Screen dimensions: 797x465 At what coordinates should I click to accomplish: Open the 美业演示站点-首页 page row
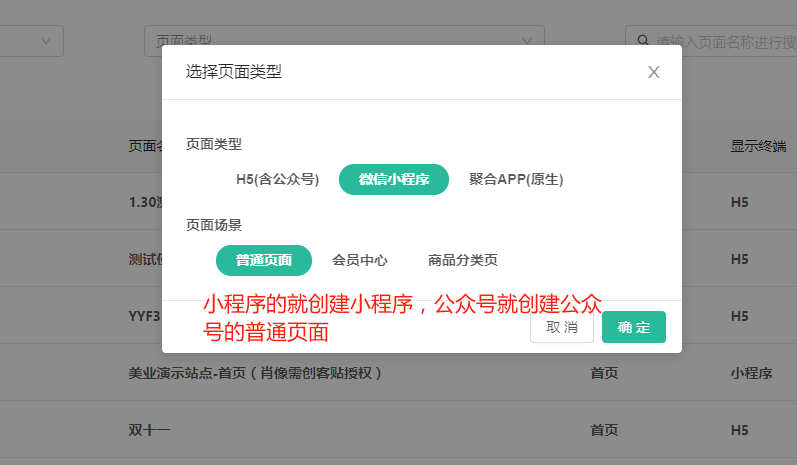[x=256, y=373]
